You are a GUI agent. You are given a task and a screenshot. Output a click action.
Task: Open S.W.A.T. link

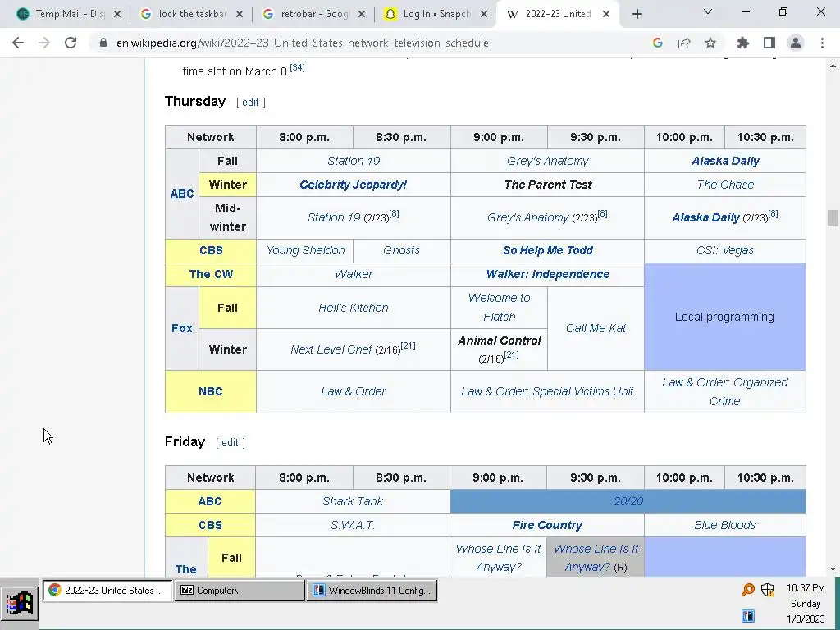point(353,525)
